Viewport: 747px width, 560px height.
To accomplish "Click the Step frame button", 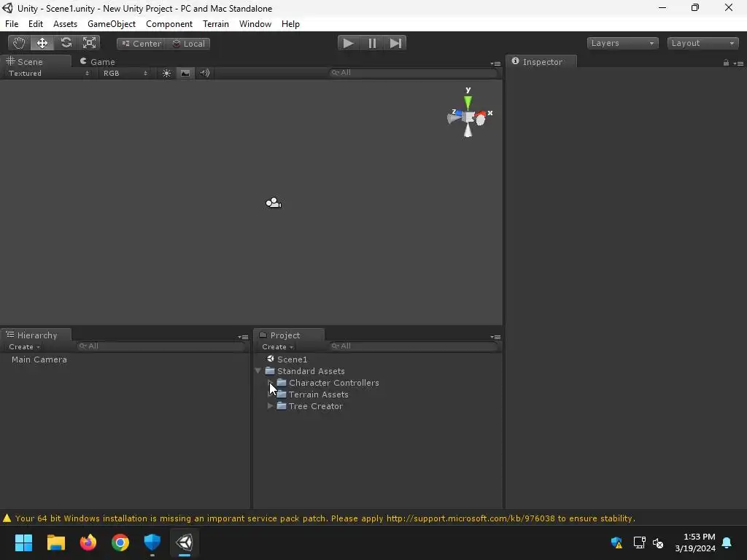I will 395,43.
